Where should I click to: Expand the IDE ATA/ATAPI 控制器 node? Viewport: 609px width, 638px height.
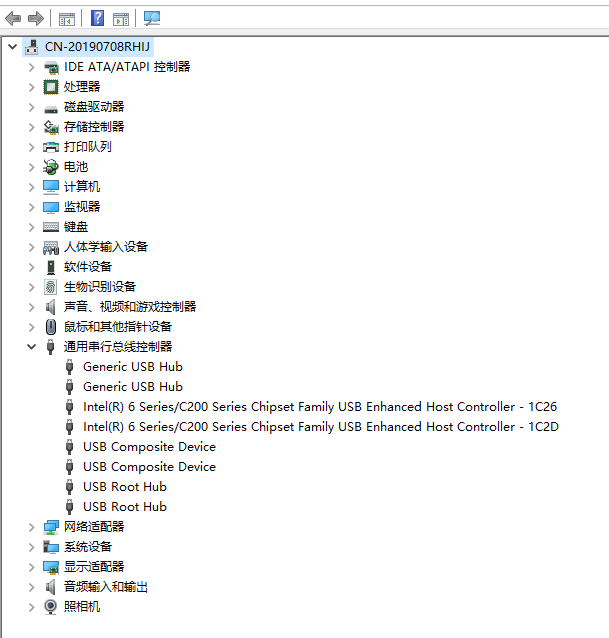pos(32,67)
